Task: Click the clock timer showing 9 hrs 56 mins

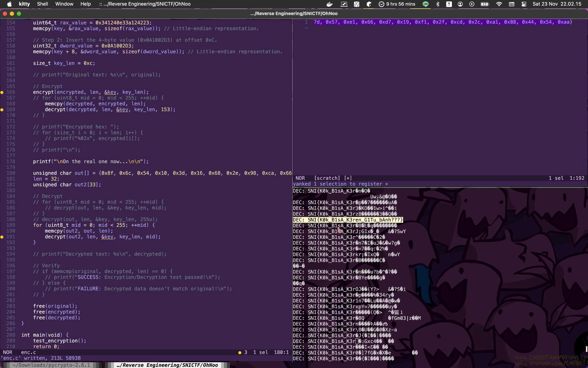Action: pyautogui.click(x=397, y=4)
